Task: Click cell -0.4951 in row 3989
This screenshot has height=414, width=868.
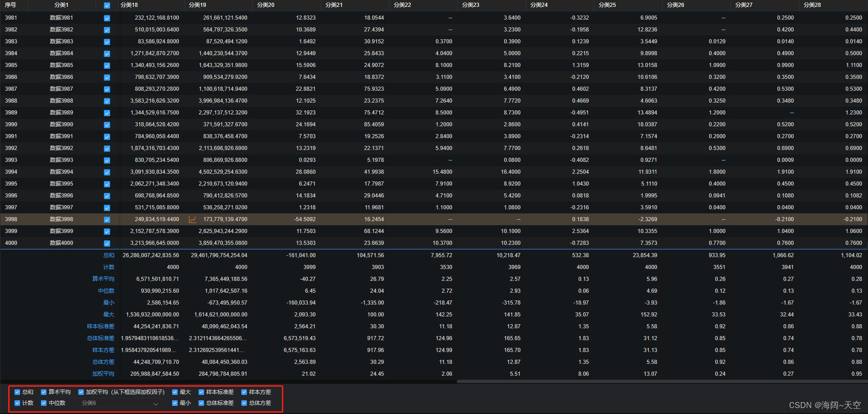Action: pos(579,113)
